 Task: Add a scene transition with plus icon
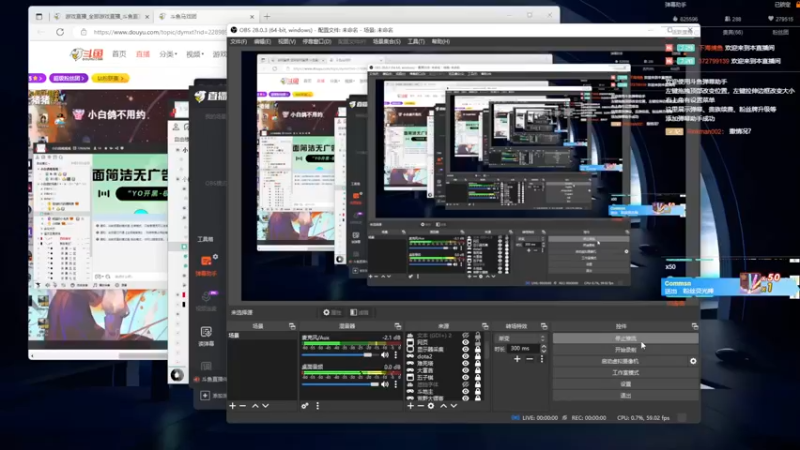[517, 359]
